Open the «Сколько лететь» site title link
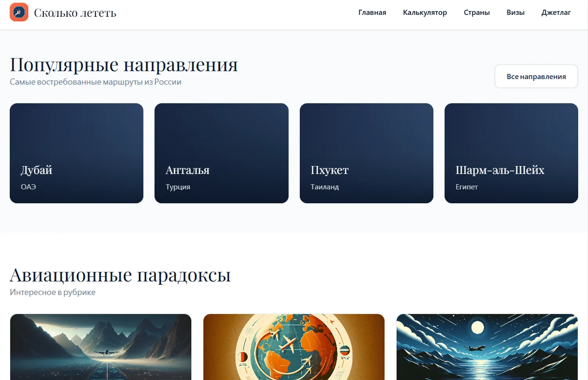The width and height of the screenshot is (588, 380). click(75, 13)
